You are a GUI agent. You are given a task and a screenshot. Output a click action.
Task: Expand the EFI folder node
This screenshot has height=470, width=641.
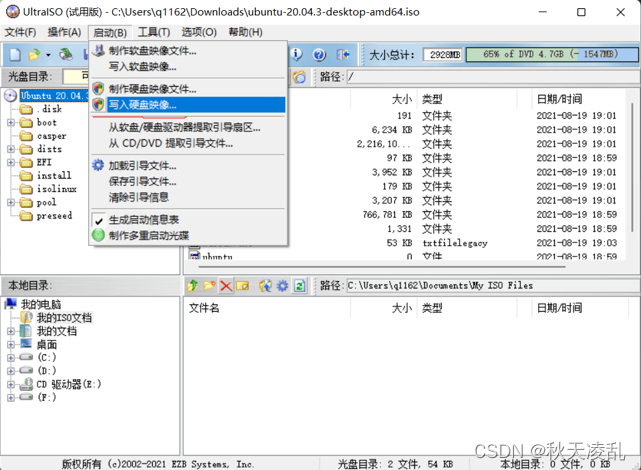click(11, 163)
